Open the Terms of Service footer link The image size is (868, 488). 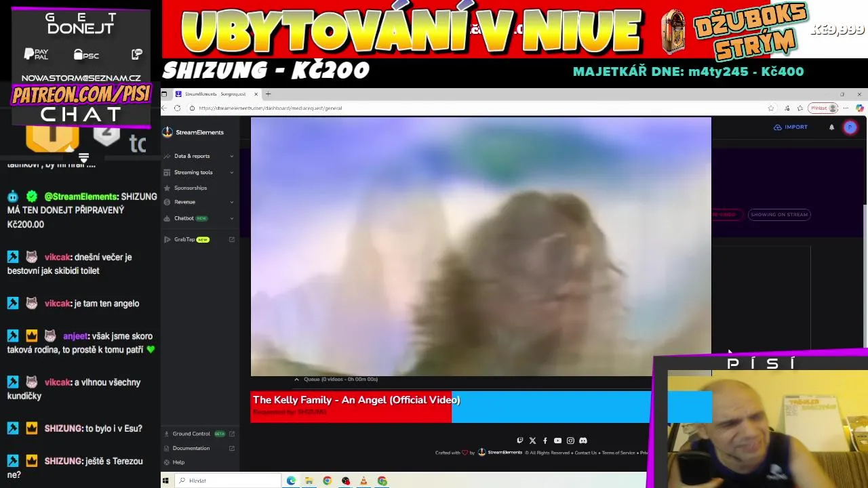pyautogui.click(x=618, y=453)
